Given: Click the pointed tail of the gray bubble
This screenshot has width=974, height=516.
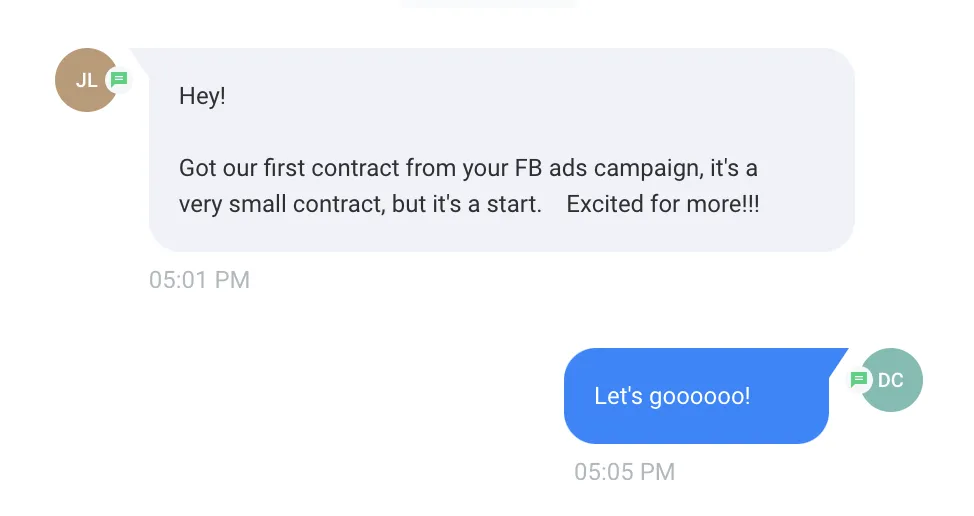Looking at the screenshot, I should point(141,56).
